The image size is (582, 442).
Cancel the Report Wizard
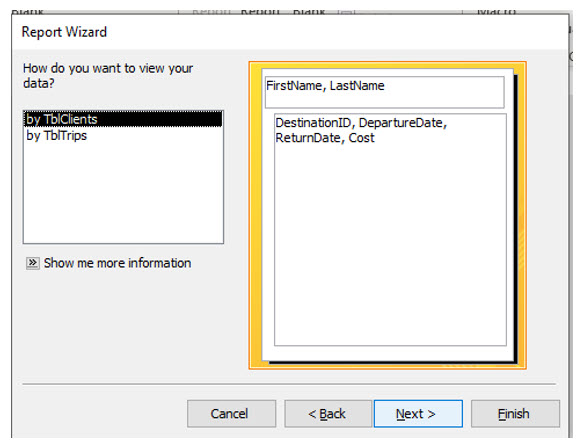(231, 413)
